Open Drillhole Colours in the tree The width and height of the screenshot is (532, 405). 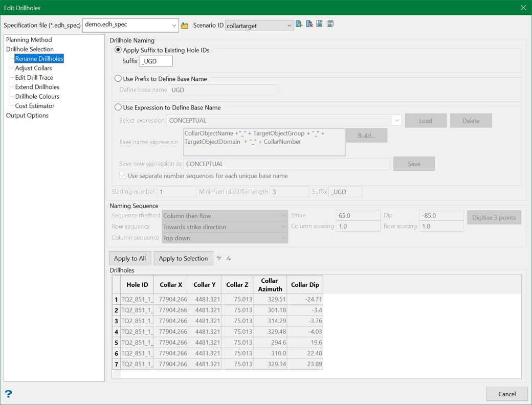[x=37, y=97]
